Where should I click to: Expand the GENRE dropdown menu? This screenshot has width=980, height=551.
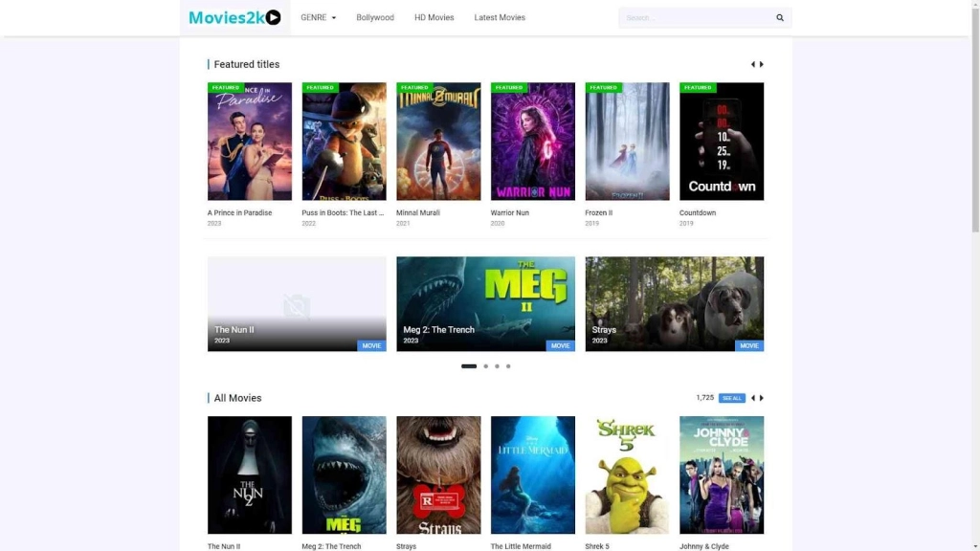pos(318,17)
